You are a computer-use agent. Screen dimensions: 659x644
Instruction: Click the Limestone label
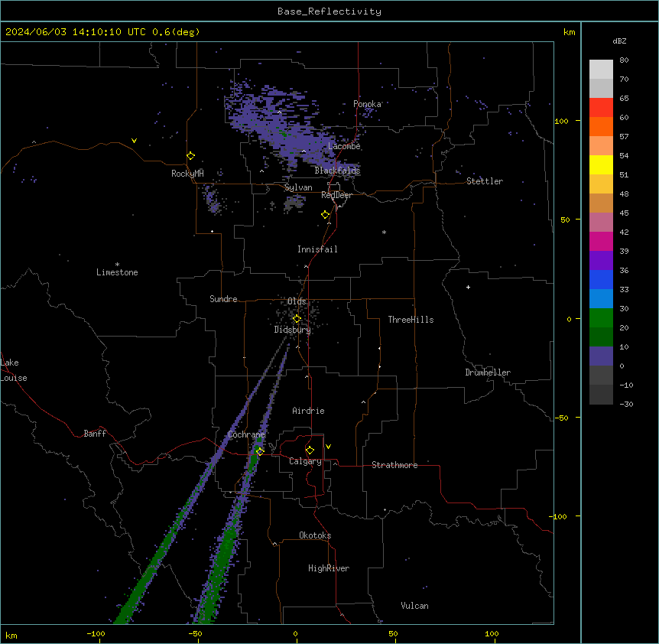(117, 272)
